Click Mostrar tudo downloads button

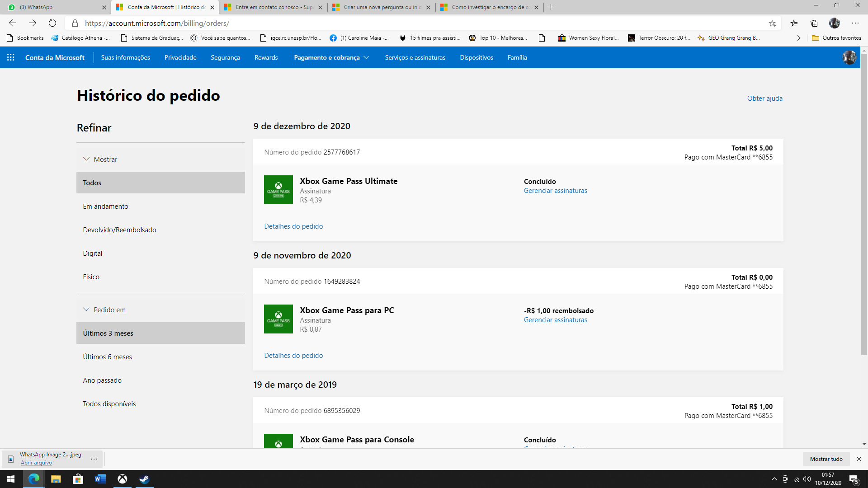point(826,459)
